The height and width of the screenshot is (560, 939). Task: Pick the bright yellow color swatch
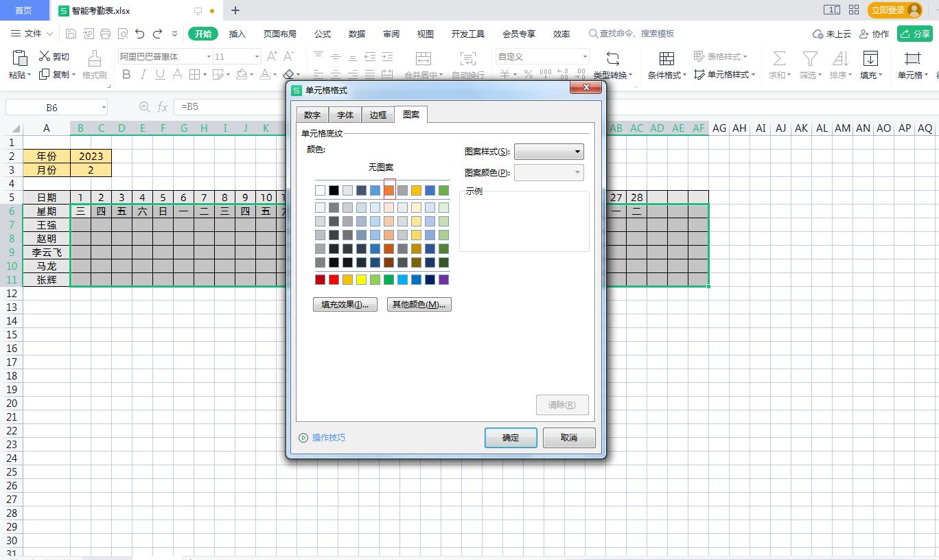point(361,279)
